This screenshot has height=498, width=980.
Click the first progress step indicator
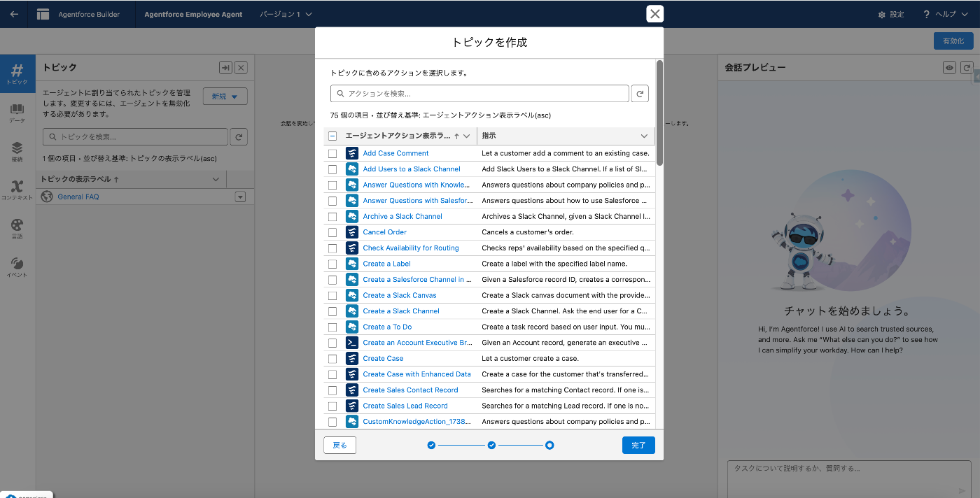[431, 445]
